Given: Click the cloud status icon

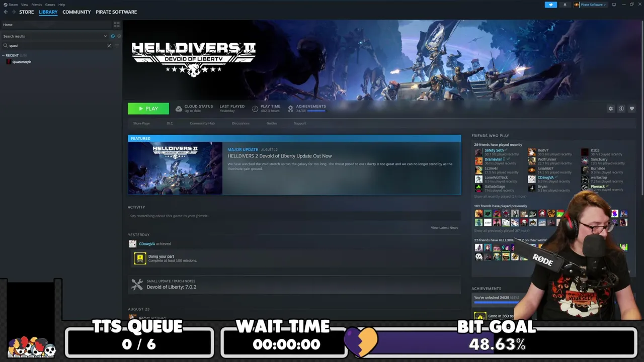Looking at the screenshot, I should [179, 109].
